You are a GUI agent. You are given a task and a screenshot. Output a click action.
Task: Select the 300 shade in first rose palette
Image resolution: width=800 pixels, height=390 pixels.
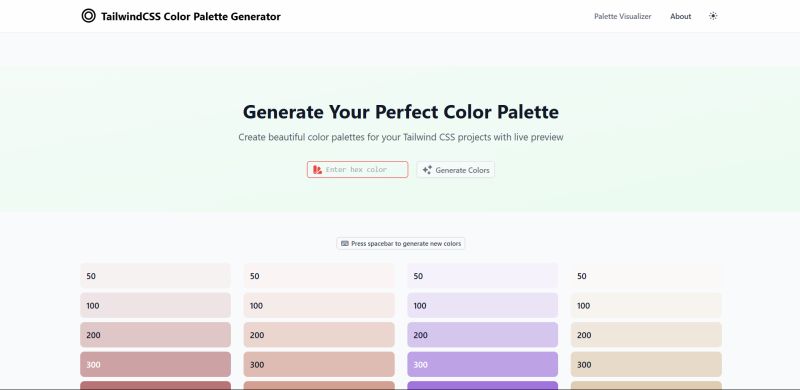coord(156,364)
